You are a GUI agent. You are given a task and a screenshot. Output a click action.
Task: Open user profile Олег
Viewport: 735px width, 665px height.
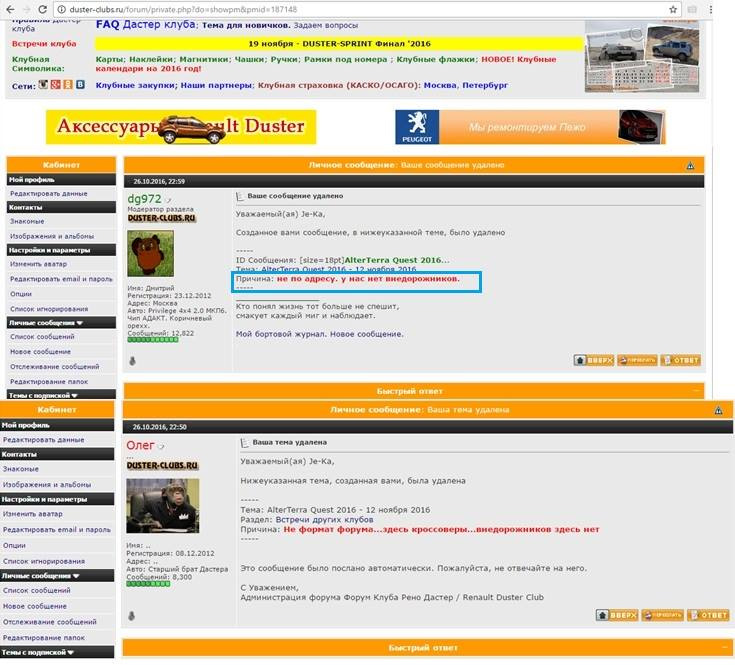coord(140,445)
